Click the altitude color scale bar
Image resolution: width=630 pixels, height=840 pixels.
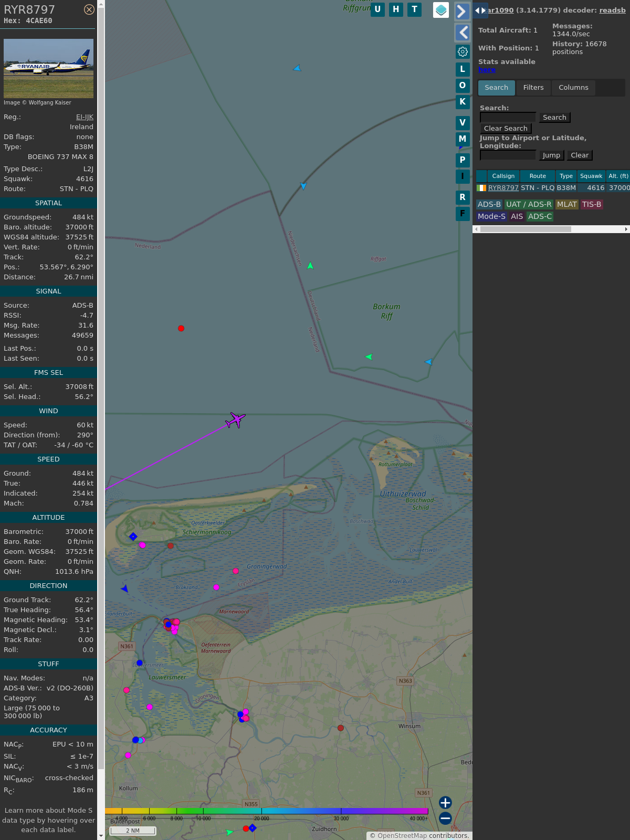pos(268,811)
